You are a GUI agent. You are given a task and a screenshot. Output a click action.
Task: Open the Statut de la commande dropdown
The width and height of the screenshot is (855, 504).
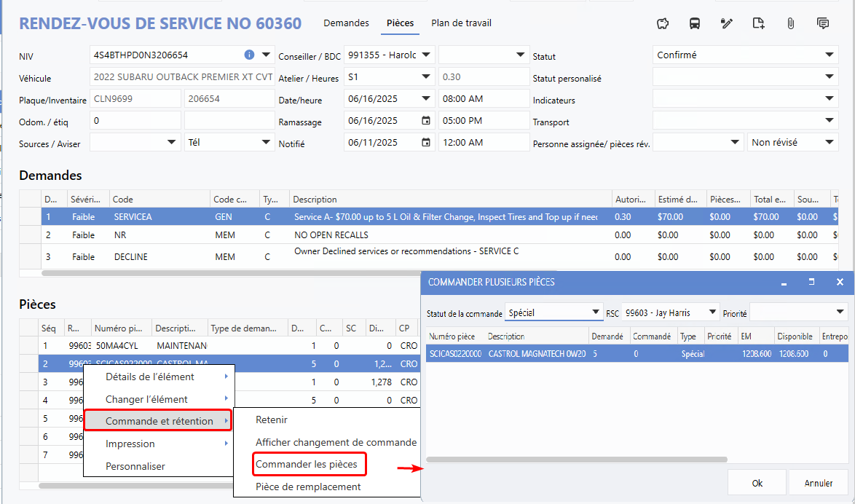coord(596,312)
